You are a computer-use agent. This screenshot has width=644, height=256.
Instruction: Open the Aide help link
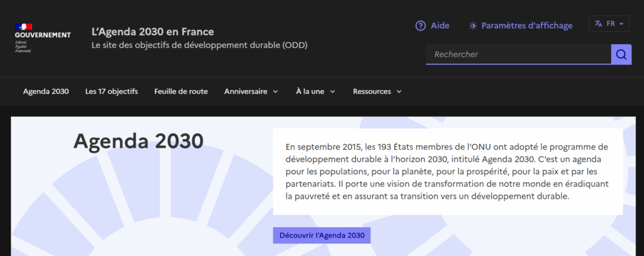point(440,26)
